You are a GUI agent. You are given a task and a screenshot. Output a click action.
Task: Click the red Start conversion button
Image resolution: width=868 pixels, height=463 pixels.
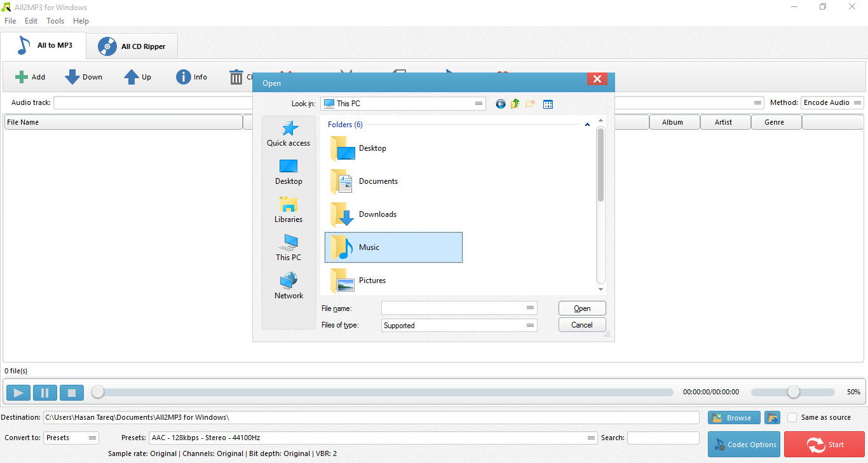point(824,445)
